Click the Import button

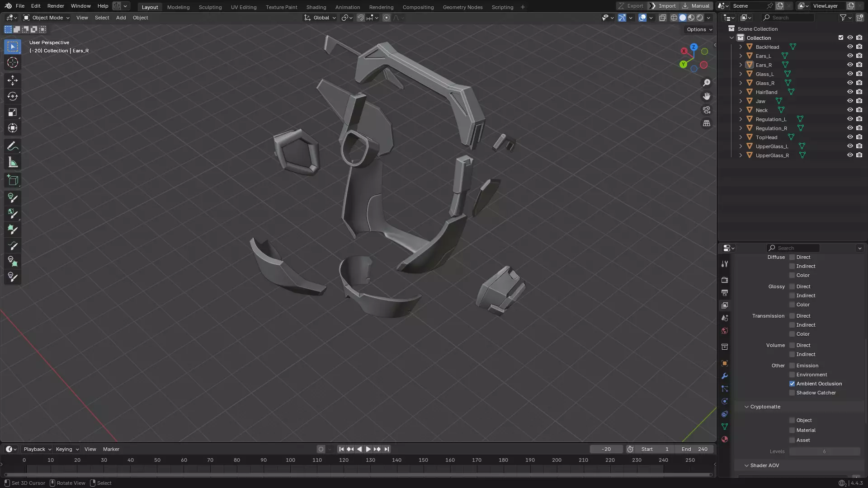663,6
